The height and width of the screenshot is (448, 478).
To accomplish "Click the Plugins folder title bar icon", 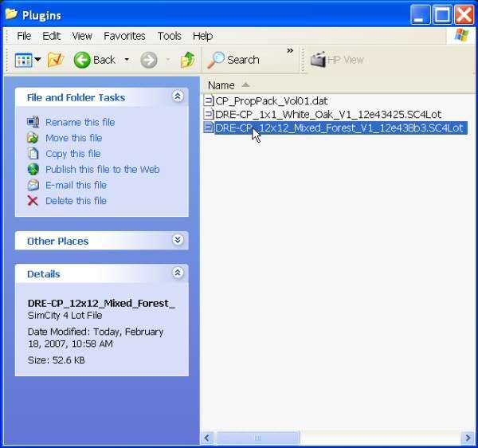I will tap(12, 14).
